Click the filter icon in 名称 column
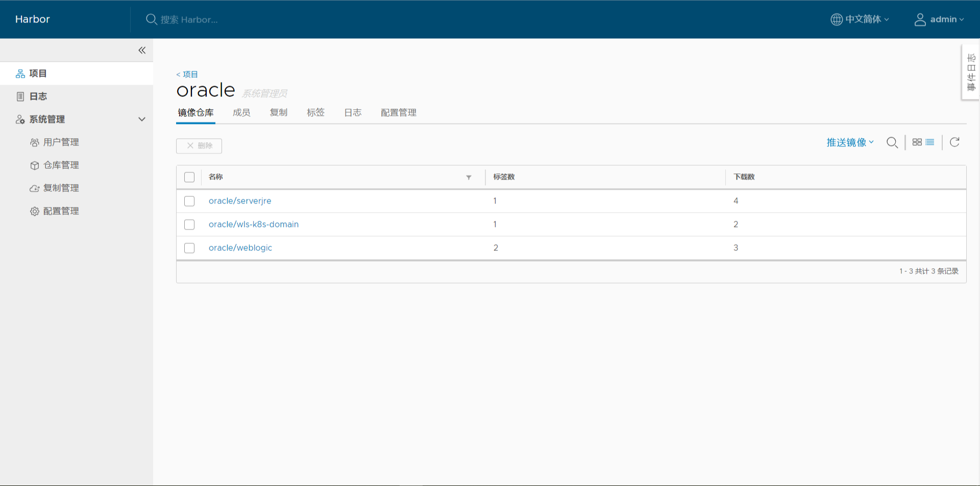The height and width of the screenshot is (486, 980). pyautogui.click(x=469, y=177)
